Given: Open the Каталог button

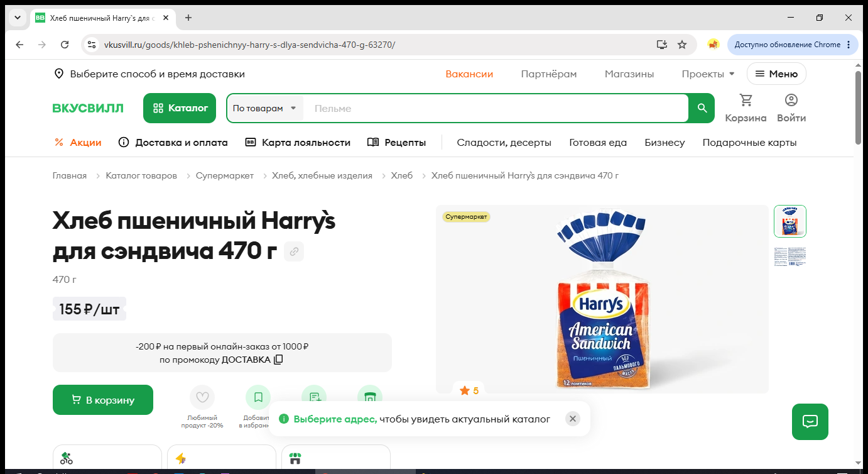Looking at the screenshot, I should click(x=180, y=108).
